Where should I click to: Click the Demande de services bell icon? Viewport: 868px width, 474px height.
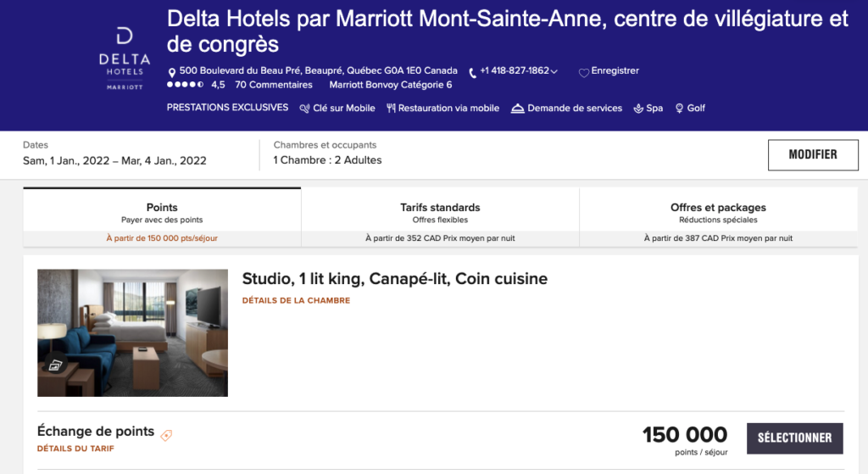(x=517, y=109)
